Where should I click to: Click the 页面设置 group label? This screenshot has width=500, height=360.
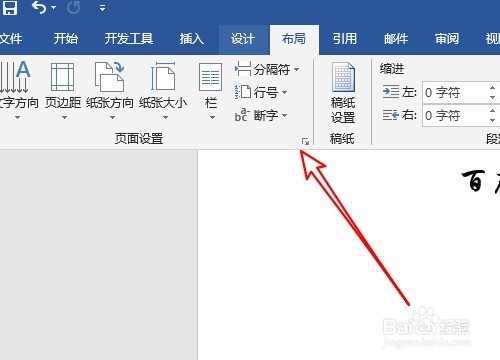[139, 138]
